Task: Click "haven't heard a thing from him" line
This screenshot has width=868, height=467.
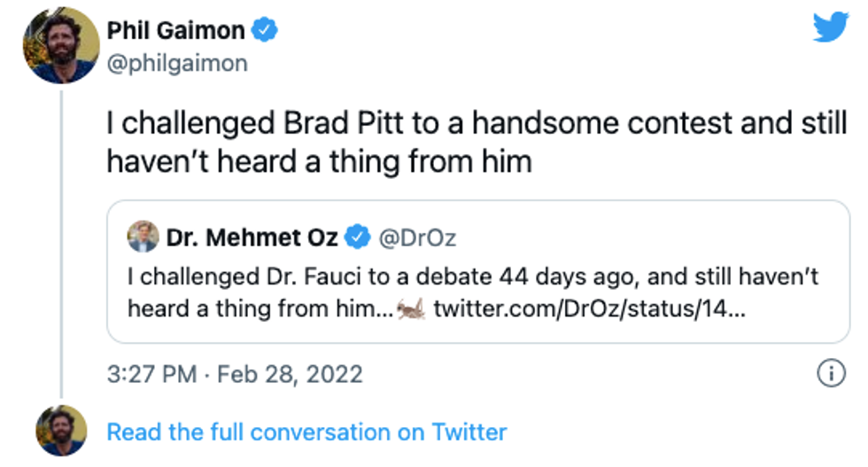Action: (x=319, y=162)
